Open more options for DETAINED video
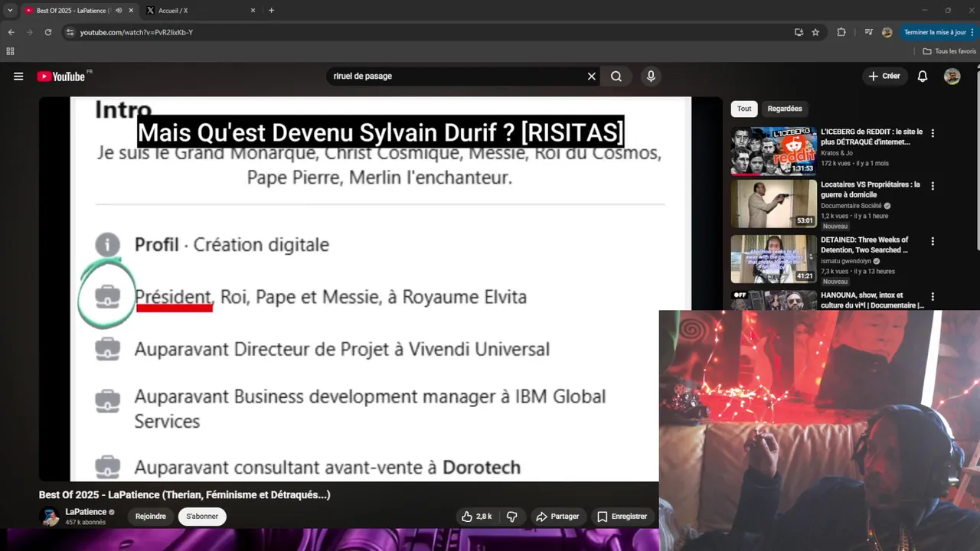The height and width of the screenshot is (551, 980). 933,241
